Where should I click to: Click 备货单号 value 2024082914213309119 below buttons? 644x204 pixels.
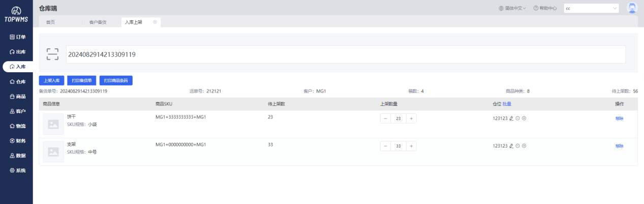coord(84,91)
